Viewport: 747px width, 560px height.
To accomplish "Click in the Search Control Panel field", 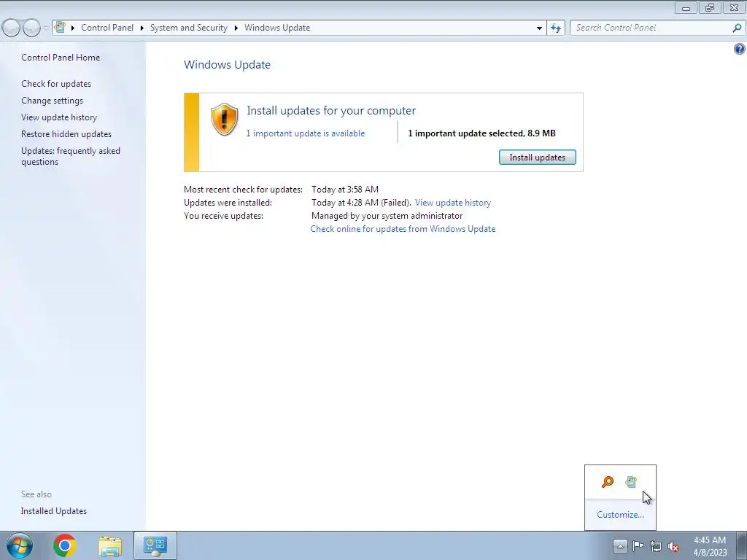I will 651,28.
